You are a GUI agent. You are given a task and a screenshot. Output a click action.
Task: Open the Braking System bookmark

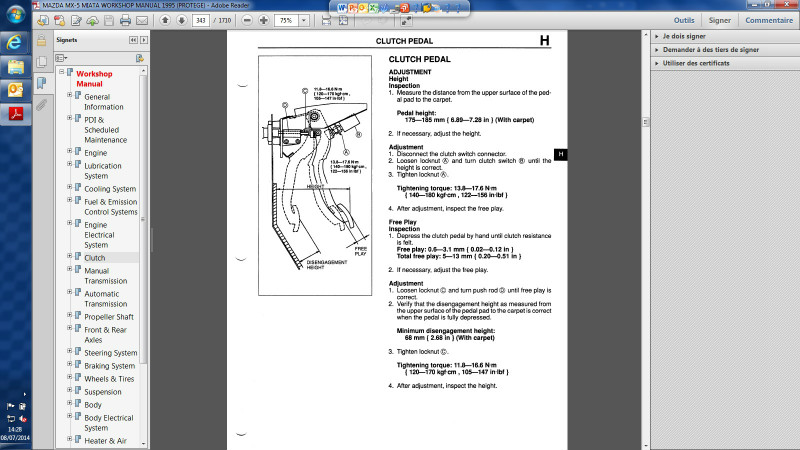coord(110,366)
